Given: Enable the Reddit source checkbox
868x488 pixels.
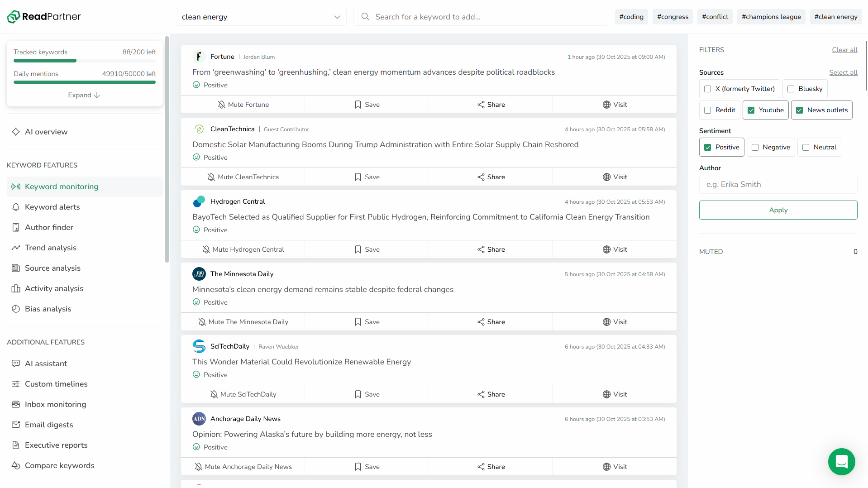Looking at the screenshot, I should (708, 110).
